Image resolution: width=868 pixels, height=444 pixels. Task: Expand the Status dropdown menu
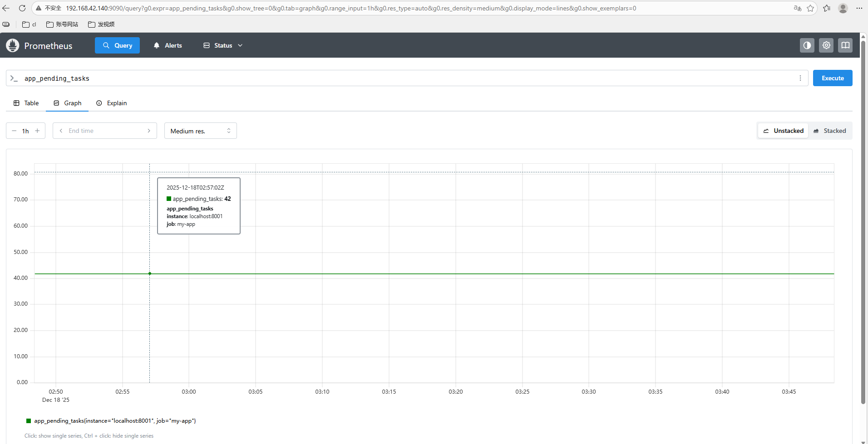[223, 45]
